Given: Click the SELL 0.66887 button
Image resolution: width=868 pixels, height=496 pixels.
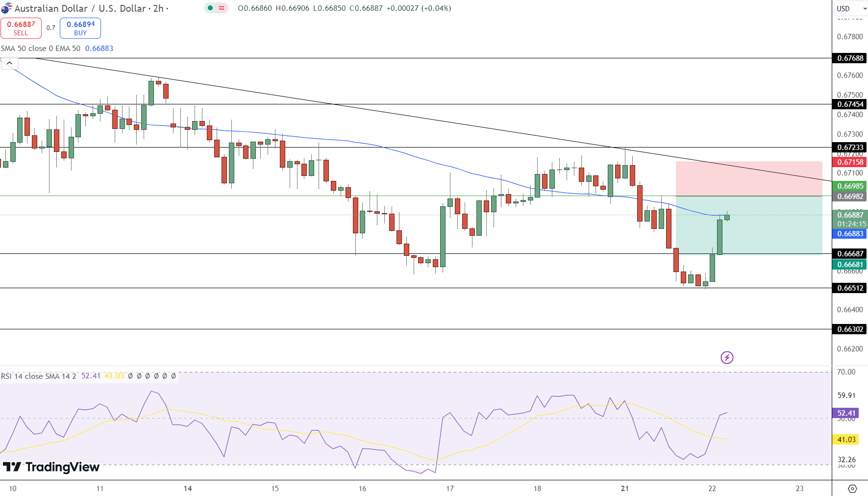Looking at the screenshot, I should (21, 28).
